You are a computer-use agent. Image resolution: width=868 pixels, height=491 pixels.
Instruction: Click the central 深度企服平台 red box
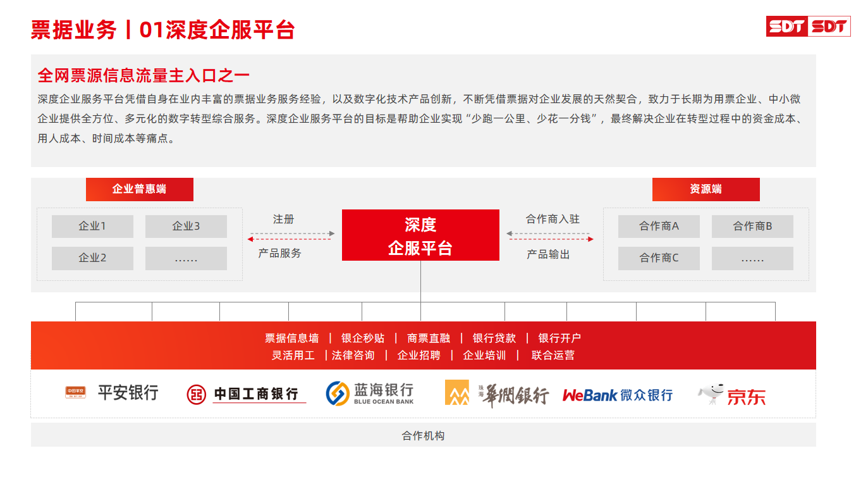420,235
